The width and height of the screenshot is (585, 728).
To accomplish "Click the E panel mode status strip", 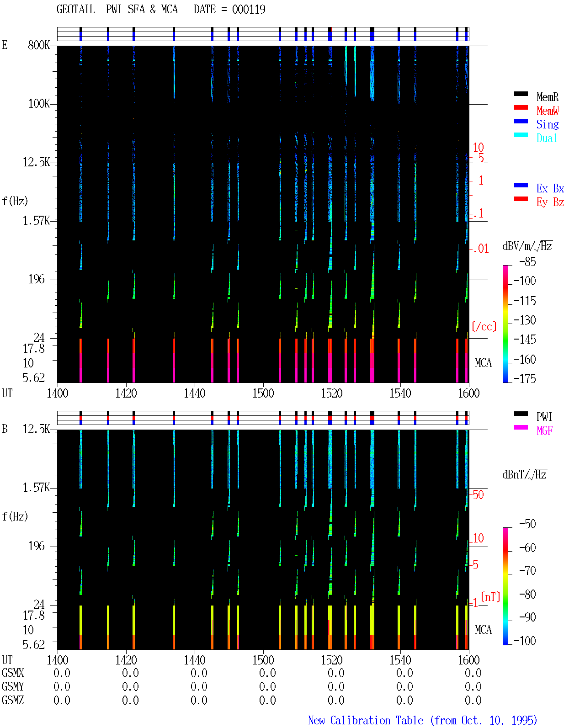I will coord(263,34).
